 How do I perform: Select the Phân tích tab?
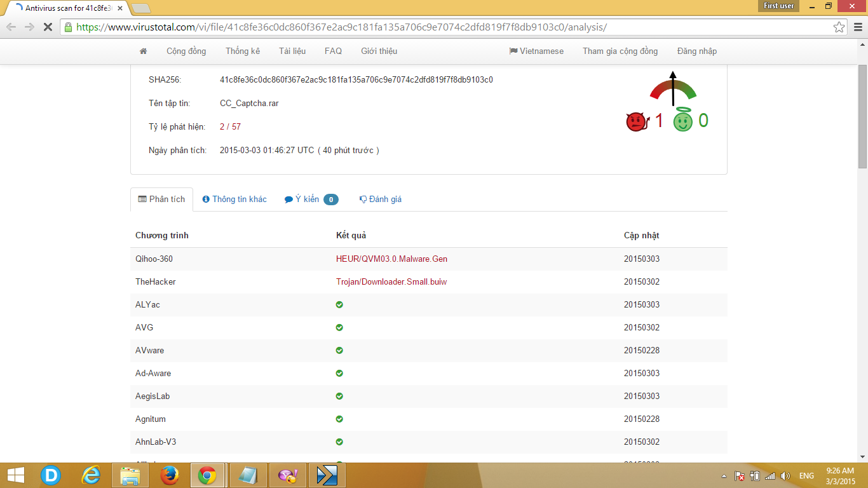coord(161,200)
